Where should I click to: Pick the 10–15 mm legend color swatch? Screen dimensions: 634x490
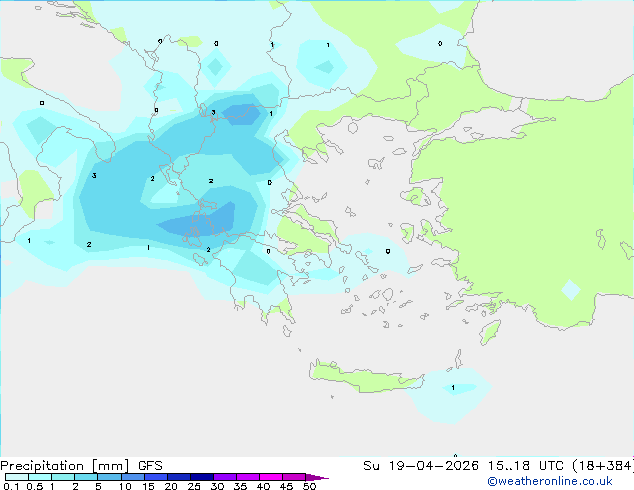coord(132,477)
